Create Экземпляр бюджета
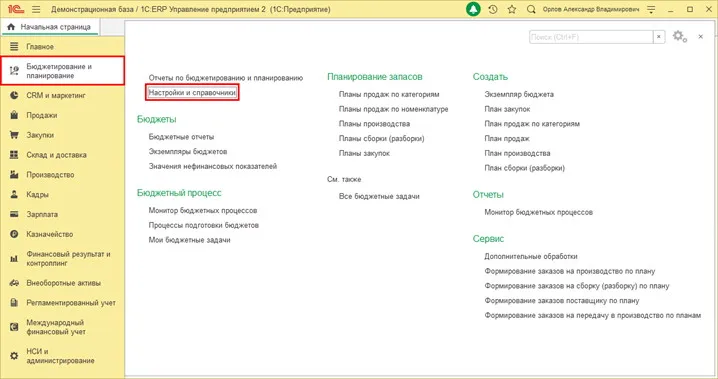 coord(519,94)
